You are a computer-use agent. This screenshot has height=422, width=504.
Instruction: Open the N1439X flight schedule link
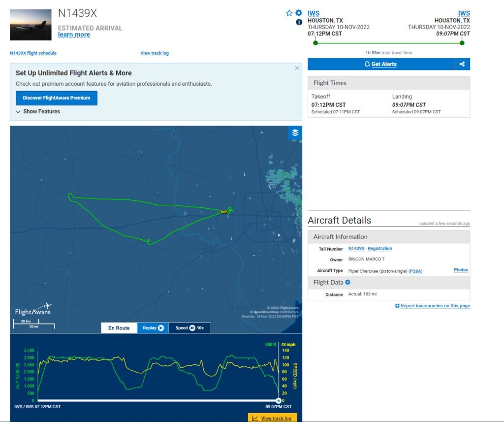(33, 53)
